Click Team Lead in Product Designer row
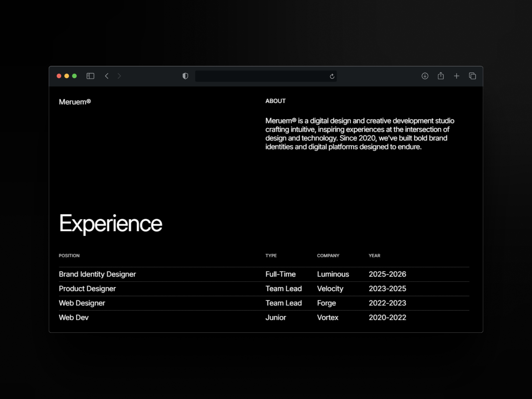 pos(284,289)
